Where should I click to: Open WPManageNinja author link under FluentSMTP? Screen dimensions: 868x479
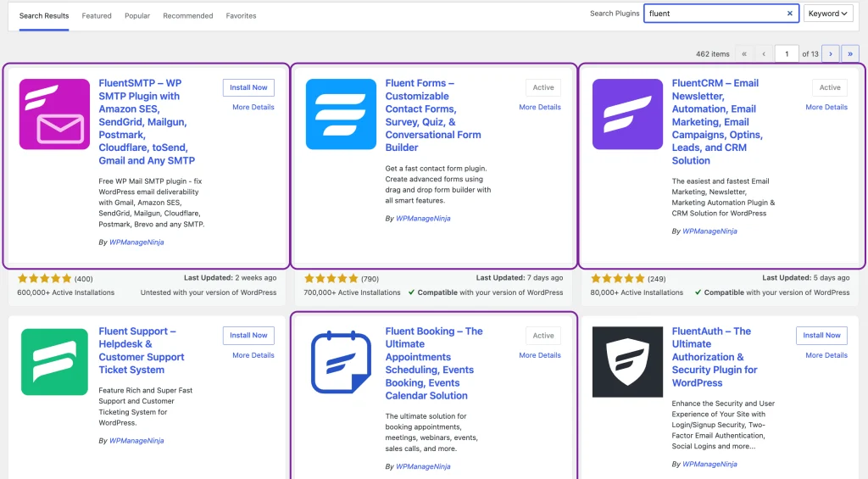coord(136,242)
